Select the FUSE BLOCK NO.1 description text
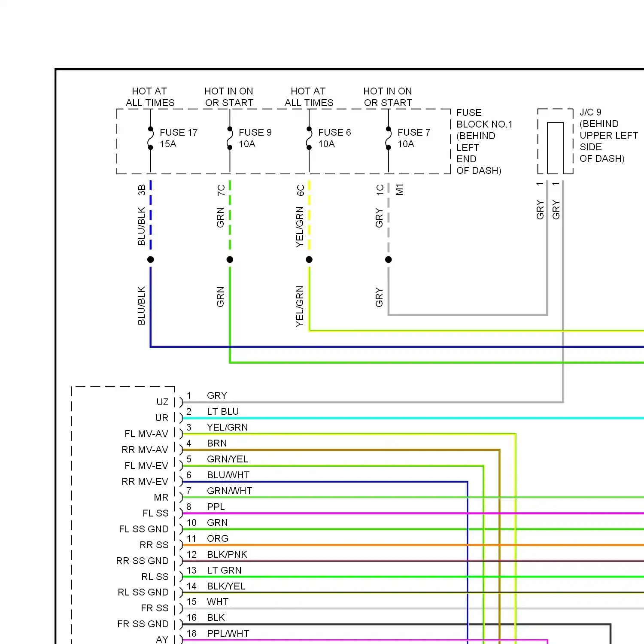 484,142
